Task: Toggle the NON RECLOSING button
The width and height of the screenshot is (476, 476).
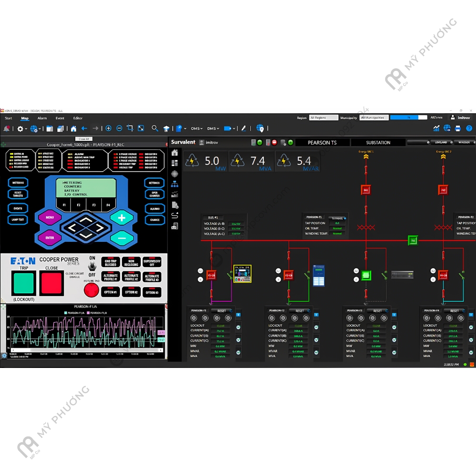Action: tap(131, 263)
